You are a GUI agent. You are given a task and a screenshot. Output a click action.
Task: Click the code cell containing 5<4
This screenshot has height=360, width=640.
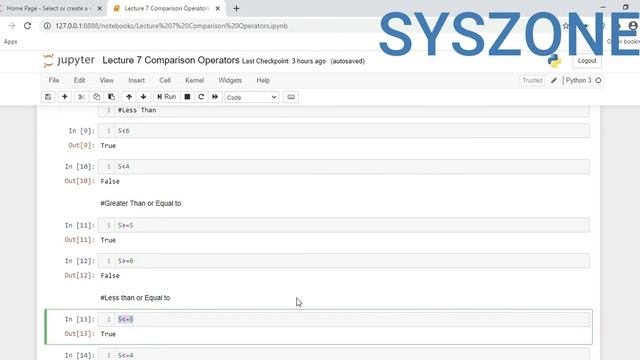[343, 166]
